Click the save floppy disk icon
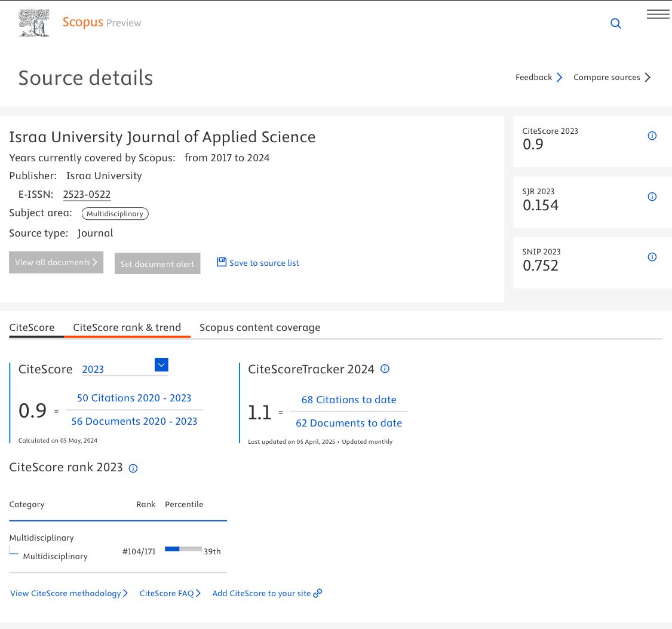Viewport: 672px width, 629px height. point(221,262)
